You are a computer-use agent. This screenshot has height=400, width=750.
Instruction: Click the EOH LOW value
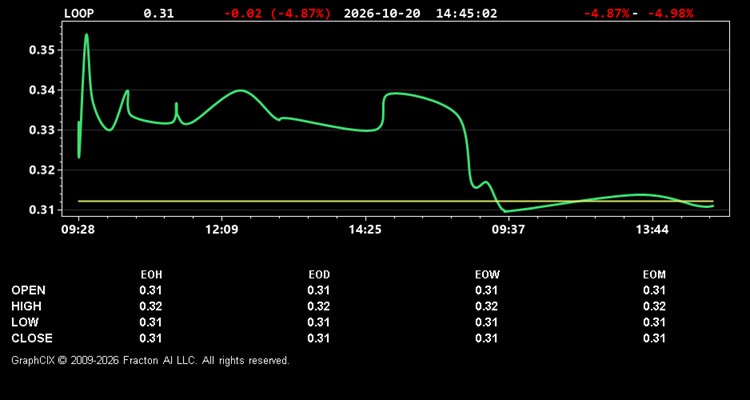click(x=151, y=322)
